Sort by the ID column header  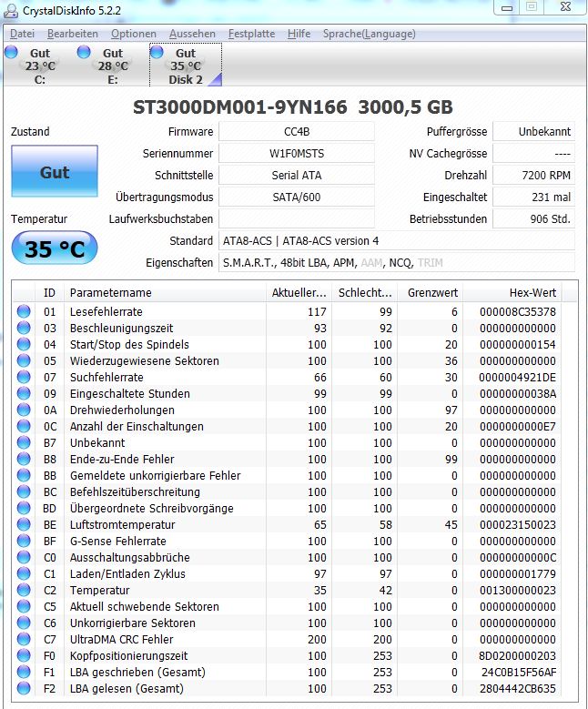click(x=49, y=292)
